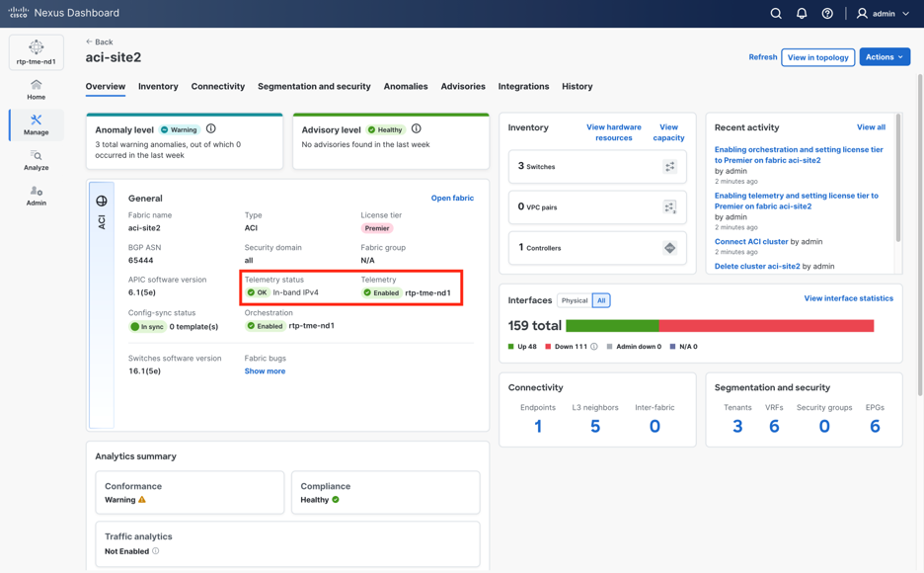Viewport: 924px width, 573px height.
Task: Click the Tenants count 3
Action: tap(737, 426)
